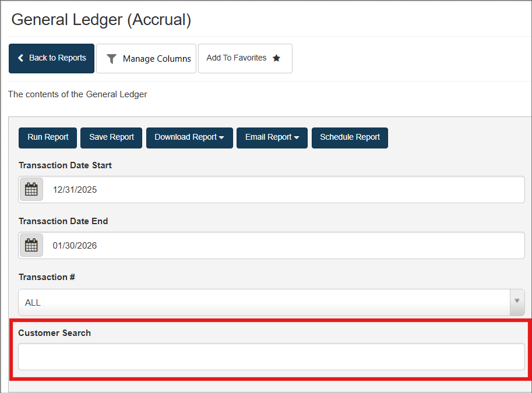Screen dimensions: 532x393
Task: Click the General Ledger (Accrual) page heading
Action: coord(101,20)
